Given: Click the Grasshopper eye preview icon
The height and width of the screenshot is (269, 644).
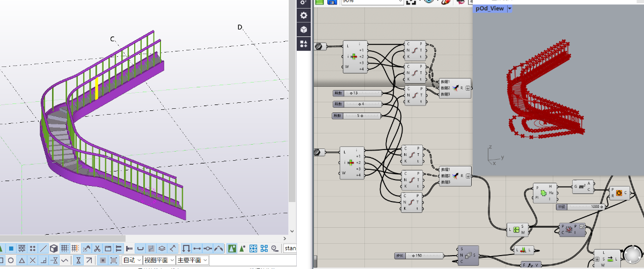Looking at the screenshot, I should click(429, 2).
